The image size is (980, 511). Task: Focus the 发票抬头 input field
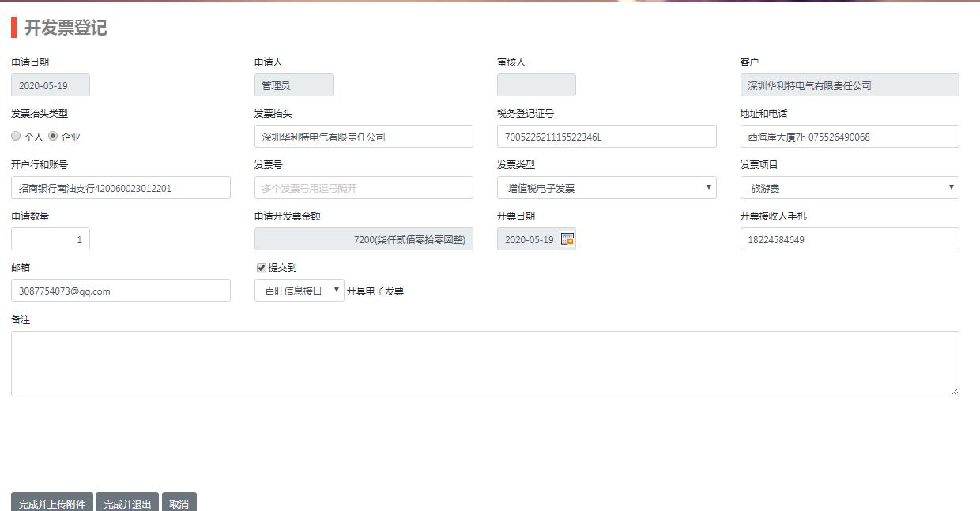[x=364, y=137]
